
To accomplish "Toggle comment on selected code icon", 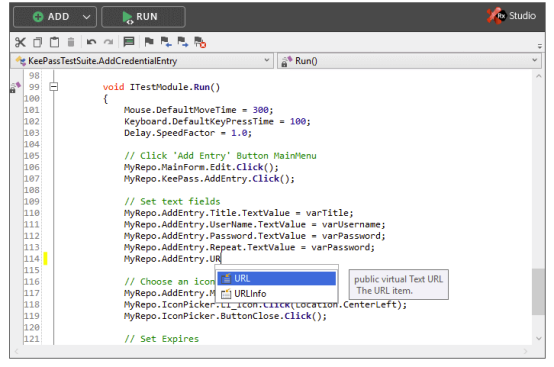I will coord(129,42).
